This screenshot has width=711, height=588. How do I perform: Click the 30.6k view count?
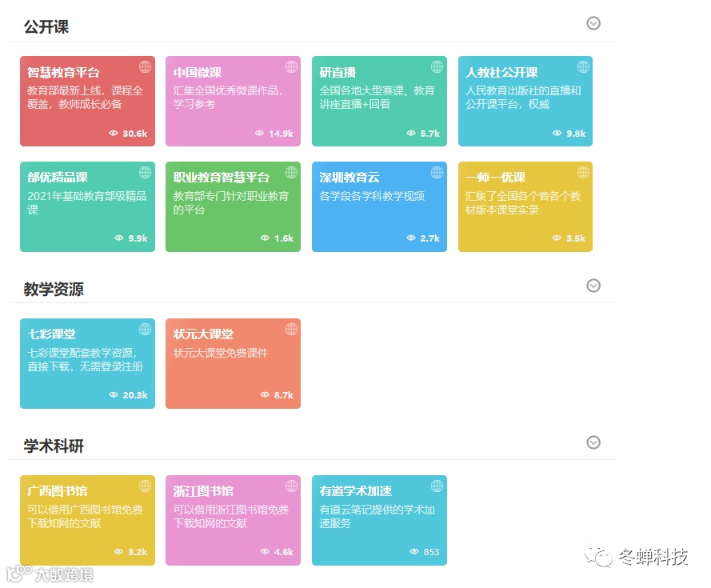pyautogui.click(x=134, y=134)
